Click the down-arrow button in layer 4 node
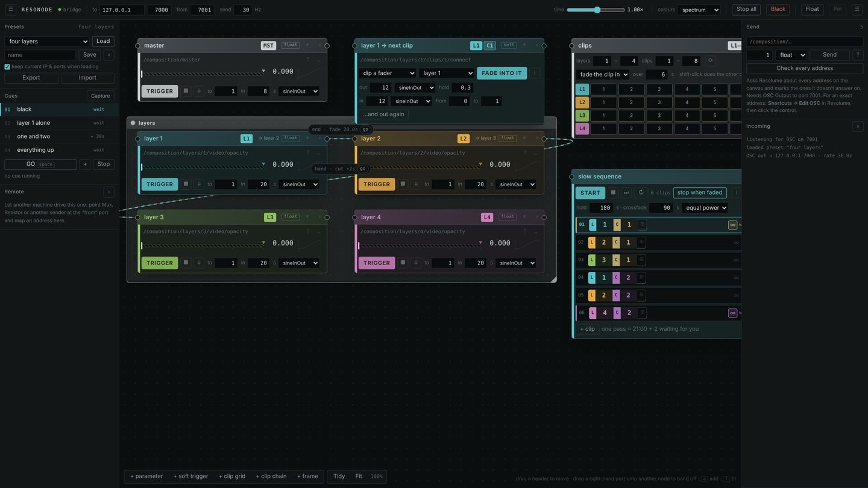The width and height of the screenshot is (868, 488). [x=416, y=263]
